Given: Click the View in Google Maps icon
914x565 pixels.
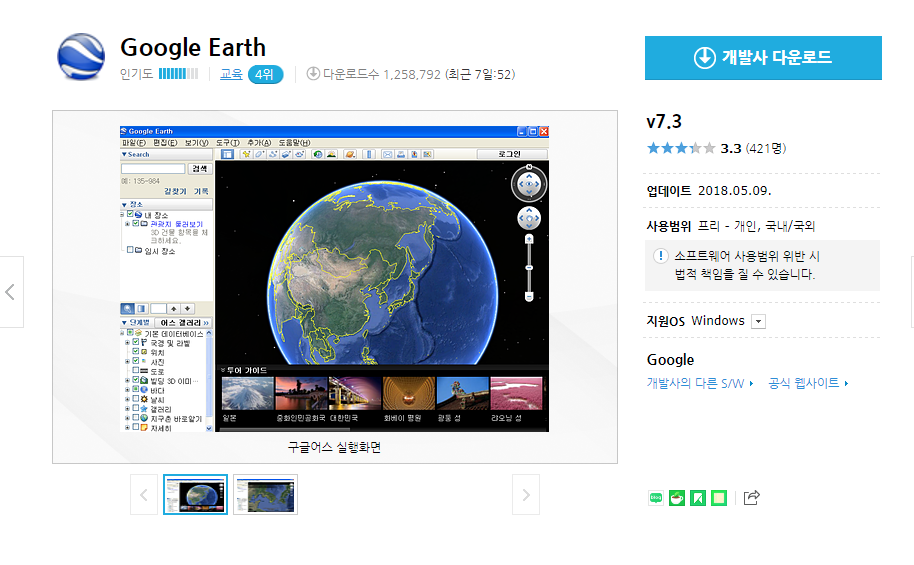Looking at the screenshot, I should click(427, 154).
